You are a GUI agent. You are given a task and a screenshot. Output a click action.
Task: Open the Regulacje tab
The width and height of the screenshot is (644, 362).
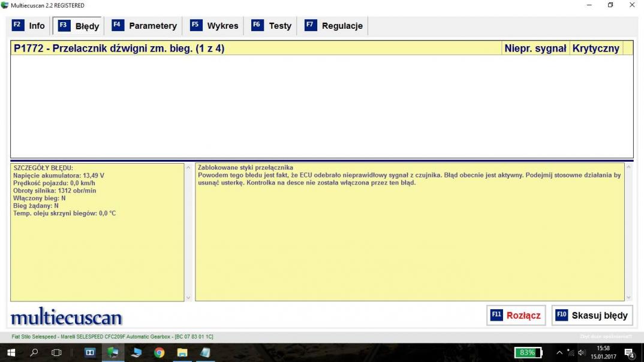pyautogui.click(x=333, y=26)
